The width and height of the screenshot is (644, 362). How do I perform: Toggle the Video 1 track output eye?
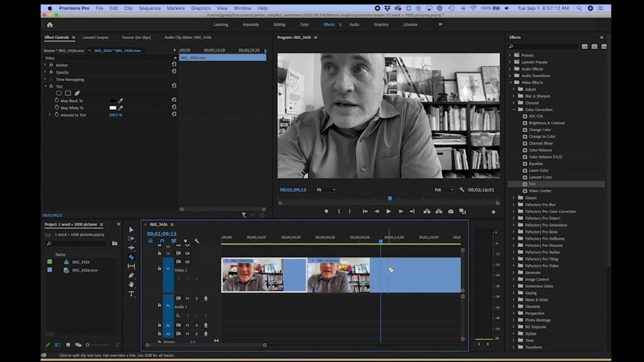[188, 262]
